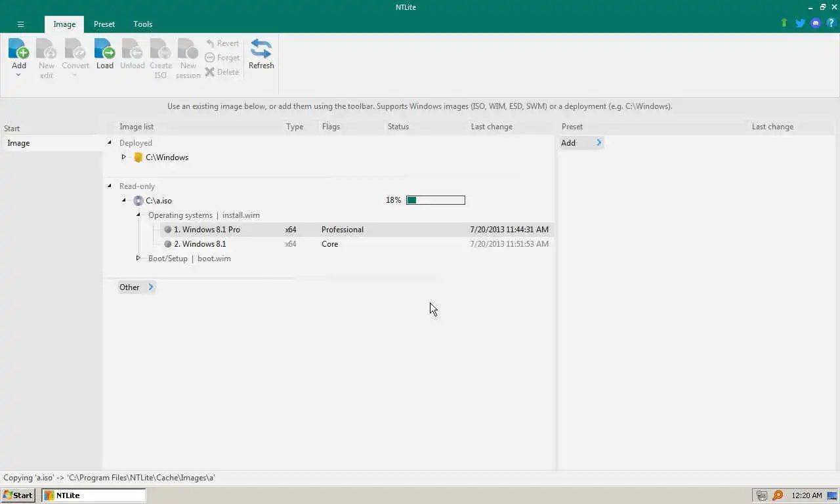Click the Unload toolbar icon

(132, 49)
